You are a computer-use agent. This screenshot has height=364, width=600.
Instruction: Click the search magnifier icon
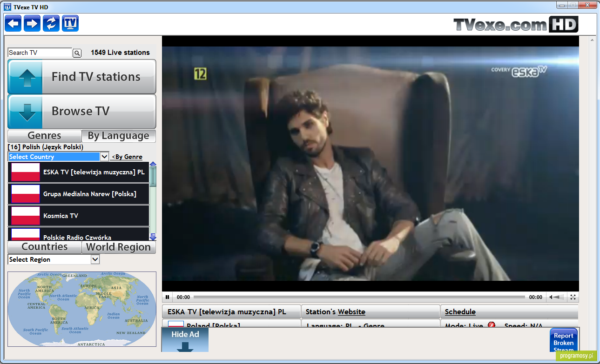point(77,53)
